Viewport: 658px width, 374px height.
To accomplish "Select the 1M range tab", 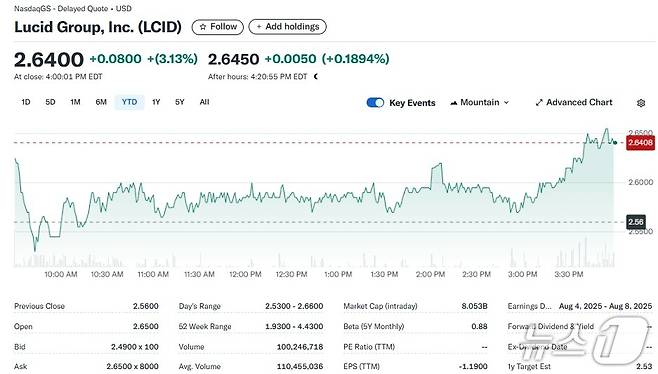I will pyautogui.click(x=75, y=102).
